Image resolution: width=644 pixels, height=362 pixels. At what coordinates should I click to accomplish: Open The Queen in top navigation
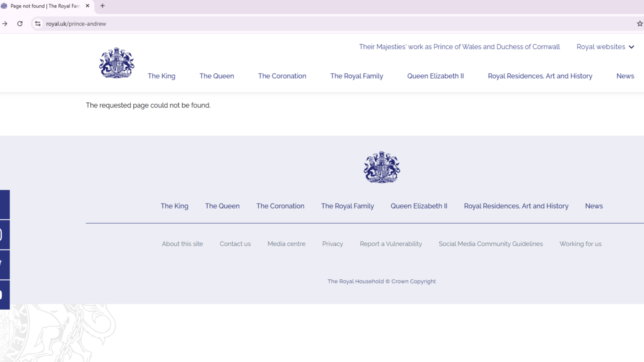point(216,76)
